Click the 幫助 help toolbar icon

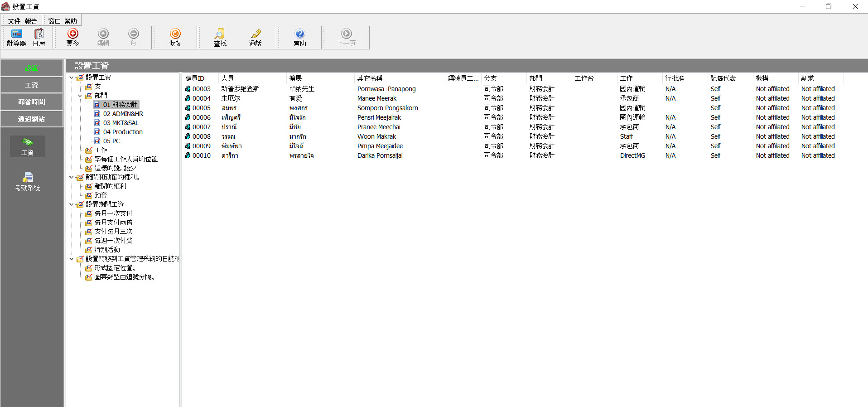[x=300, y=34]
